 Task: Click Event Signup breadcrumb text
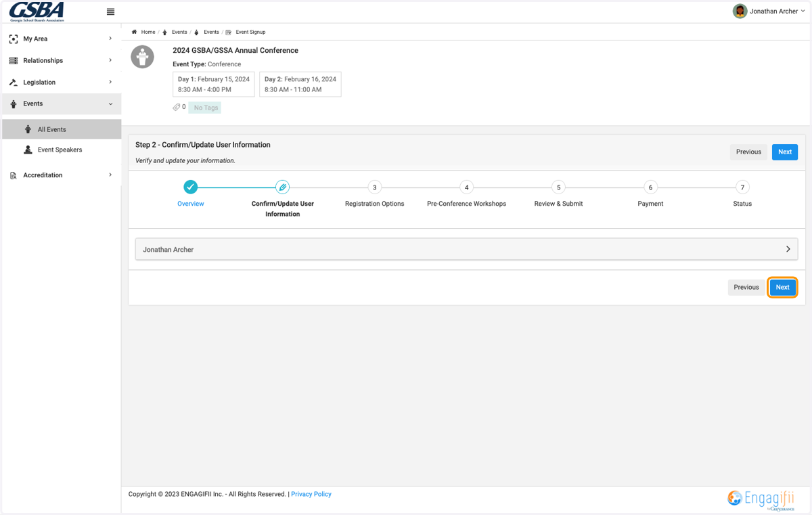click(x=250, y=32)
